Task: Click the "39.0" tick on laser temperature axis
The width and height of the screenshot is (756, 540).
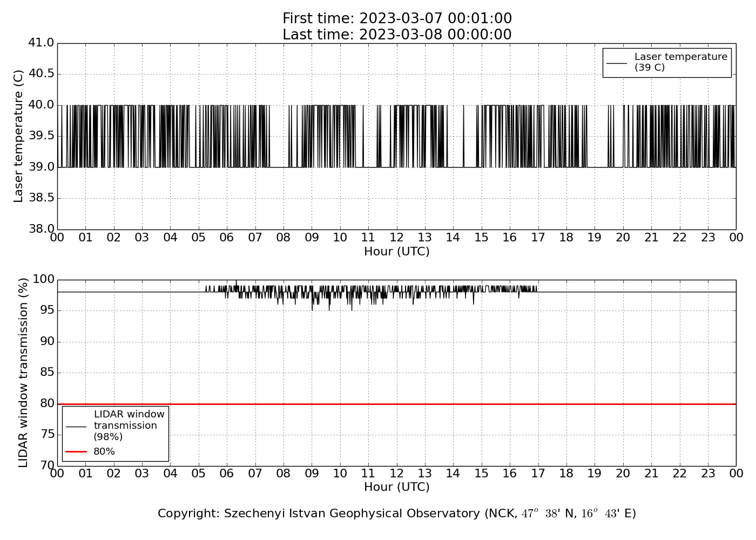Action: [42, 167]
